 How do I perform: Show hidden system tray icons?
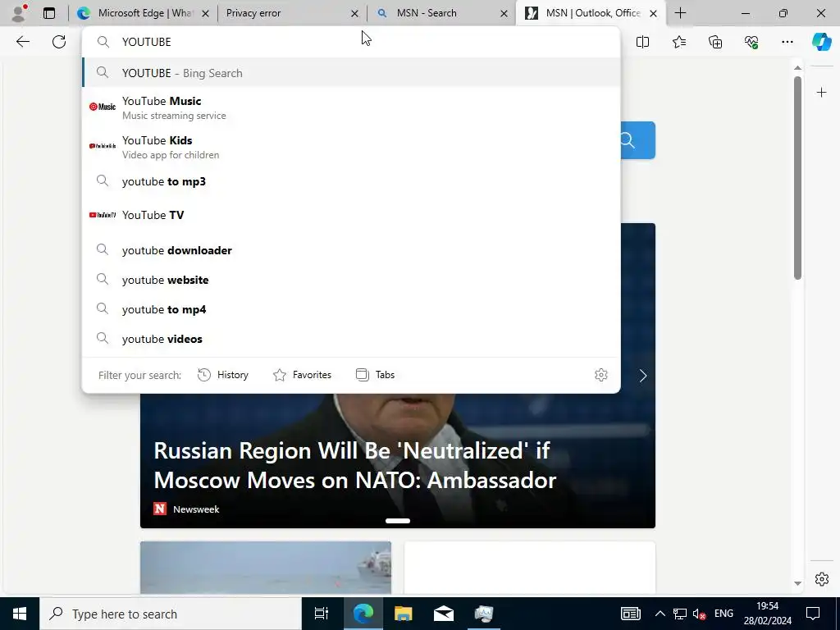tap(660, 614)
